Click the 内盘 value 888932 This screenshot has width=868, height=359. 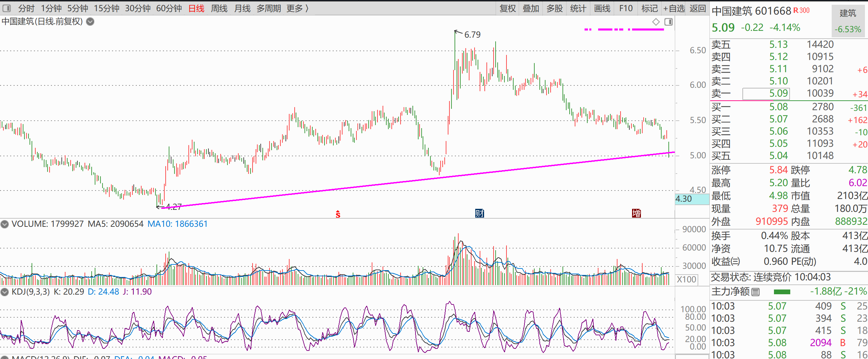click(x=851, y=221)
